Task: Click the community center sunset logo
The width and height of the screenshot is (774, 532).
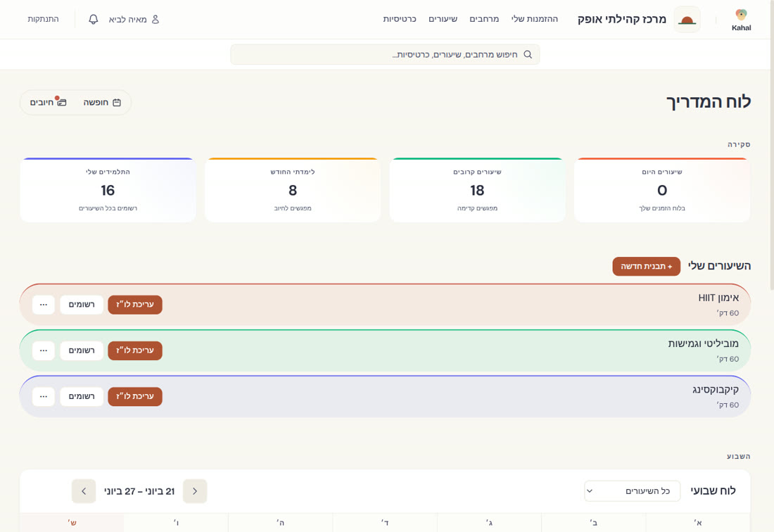Action: (x=687, y=20)
